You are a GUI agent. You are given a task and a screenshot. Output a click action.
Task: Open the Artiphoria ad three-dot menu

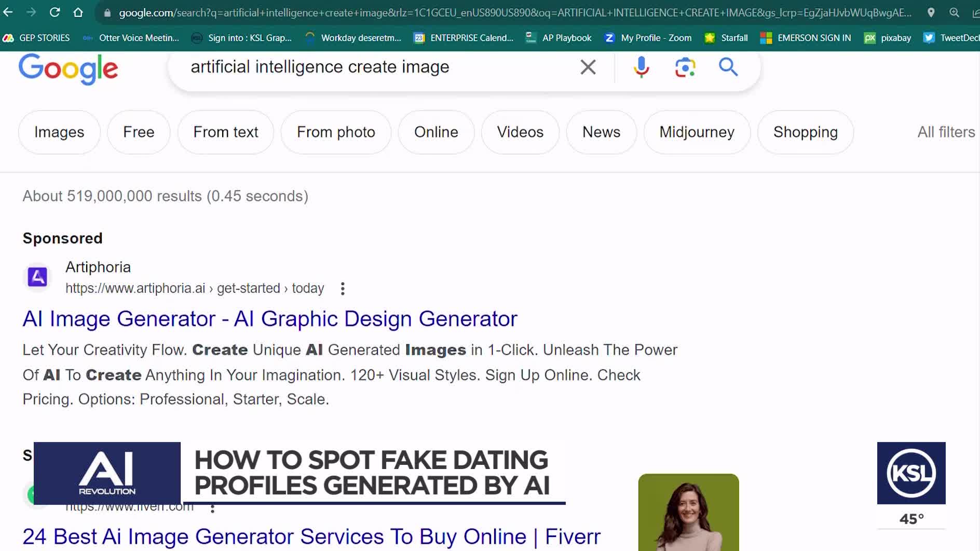click(x=343, y=288)
